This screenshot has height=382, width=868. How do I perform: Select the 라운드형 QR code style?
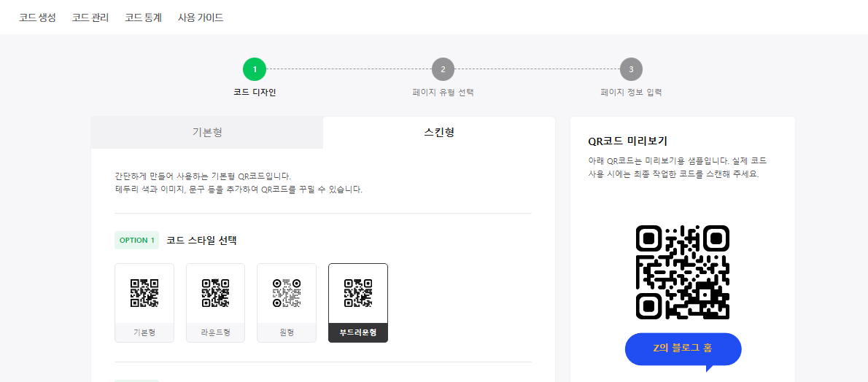215,303
